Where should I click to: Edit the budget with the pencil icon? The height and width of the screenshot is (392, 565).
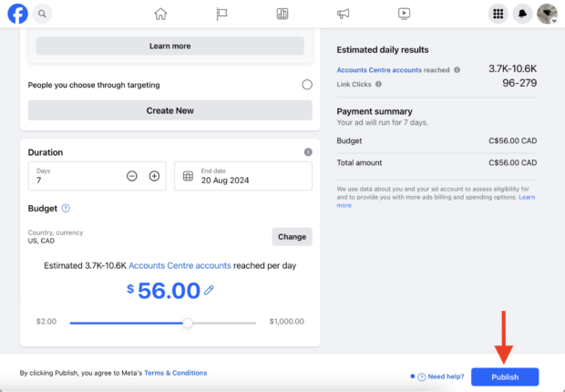point(209,290)
